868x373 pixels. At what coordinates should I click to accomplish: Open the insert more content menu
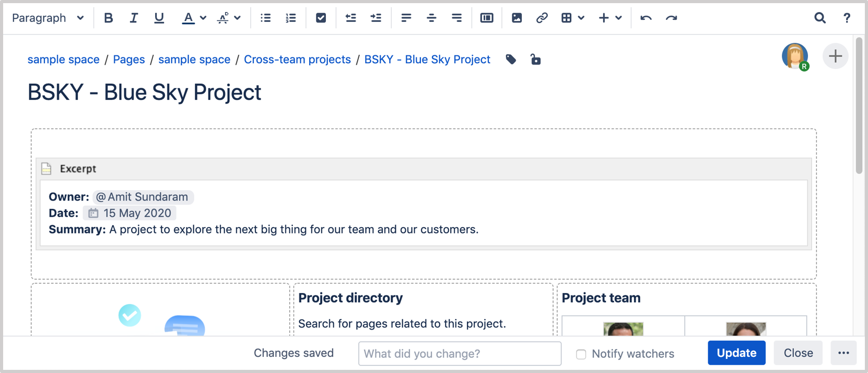[x=610, y=18]
